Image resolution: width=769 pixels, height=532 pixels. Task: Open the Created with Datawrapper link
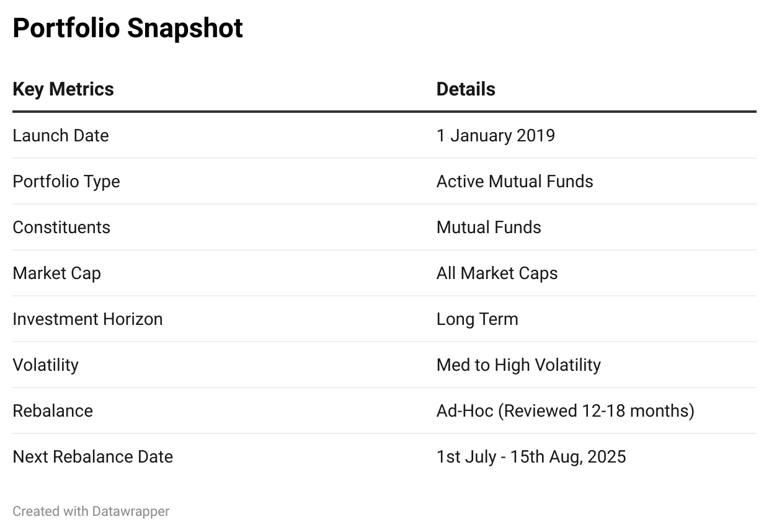tap(91, 512)
